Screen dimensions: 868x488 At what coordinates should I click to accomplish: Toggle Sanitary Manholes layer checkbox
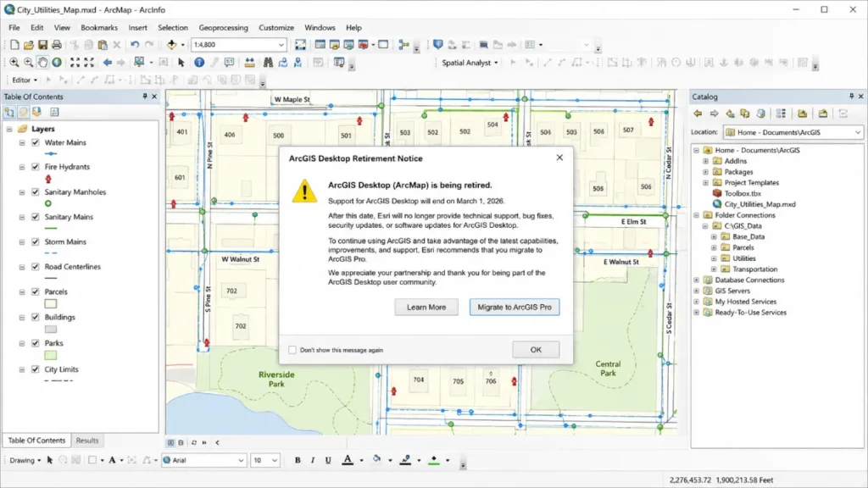point(36,192)
